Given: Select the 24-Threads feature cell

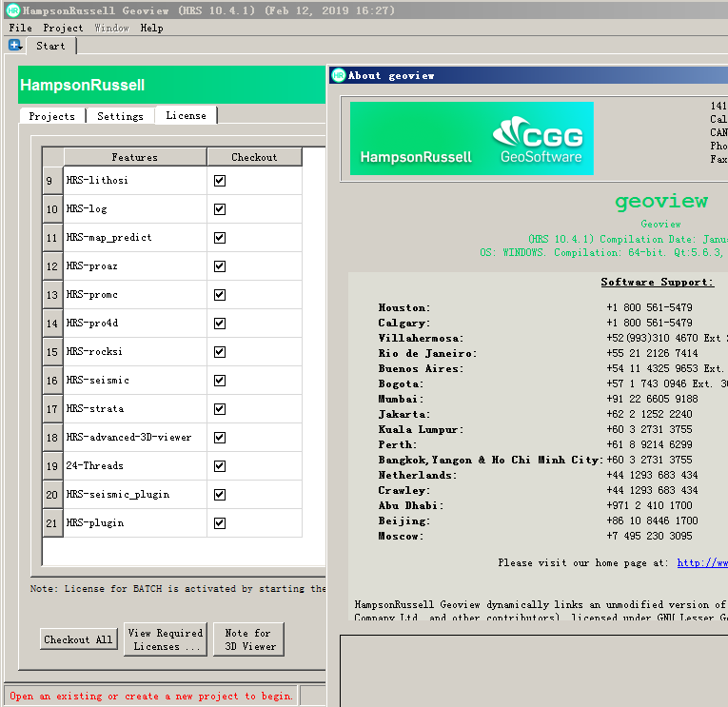Looking at the screenshot, I should [x=134, y=466].
